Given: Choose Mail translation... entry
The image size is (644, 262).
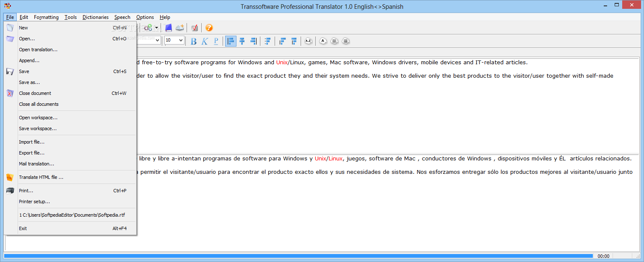Looking at the screenshot, I should [x=70, y=164].
